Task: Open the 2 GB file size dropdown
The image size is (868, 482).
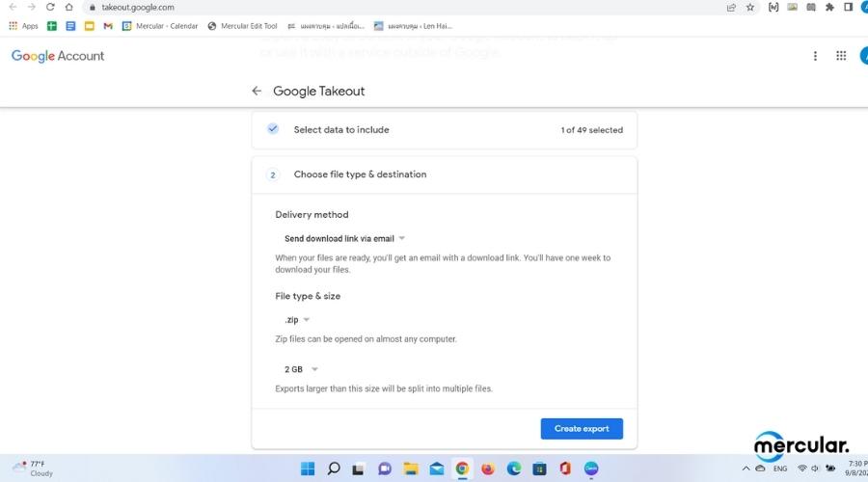Action: (301, 369)
